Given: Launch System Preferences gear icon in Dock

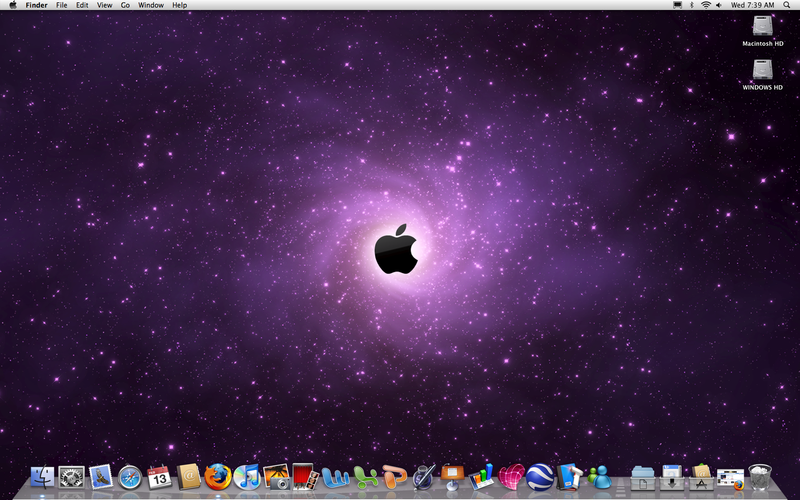Looking at the screenshot, I should (x=71, y=478).
